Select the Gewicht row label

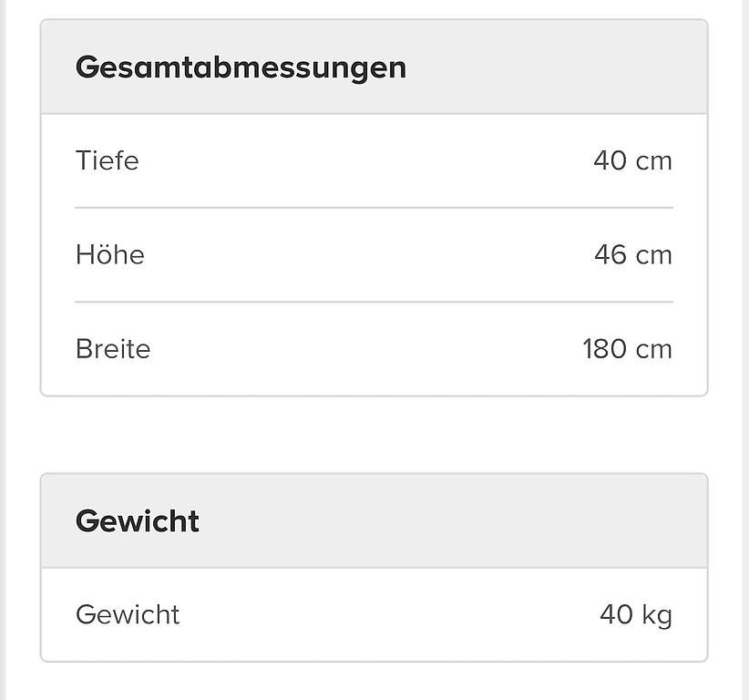(x=128, y=614)
